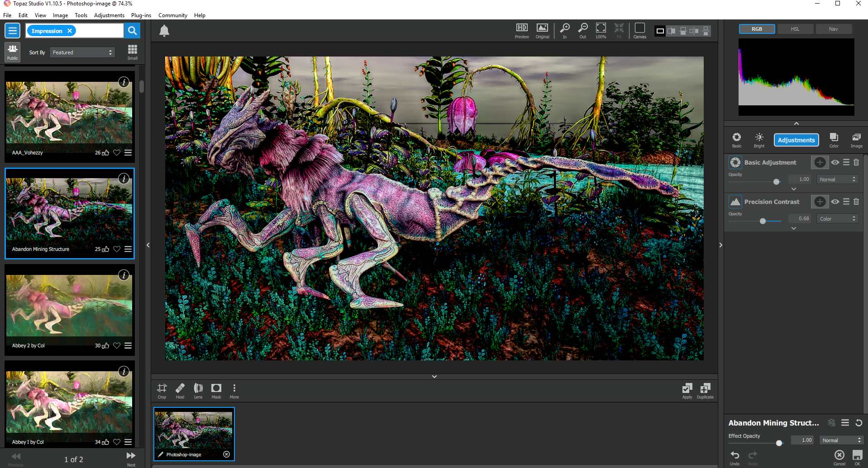Open the Adjustments menu

109,15
